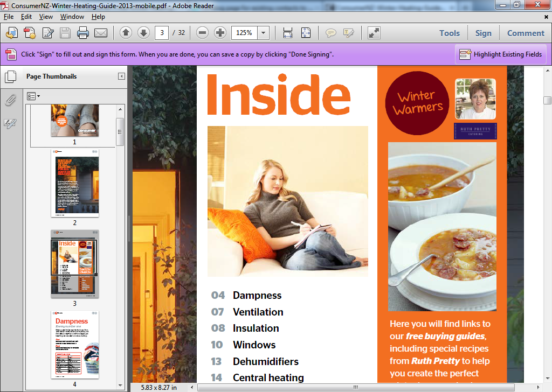Screen dimensions: 552x392
Task: Open the Comment pane
Action: tap(526, 33)
